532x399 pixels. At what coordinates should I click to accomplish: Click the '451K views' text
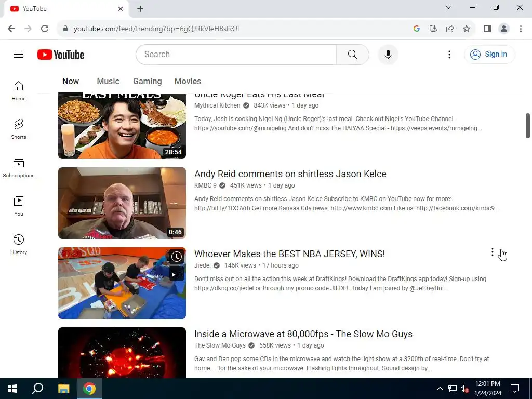click(246, 185)
